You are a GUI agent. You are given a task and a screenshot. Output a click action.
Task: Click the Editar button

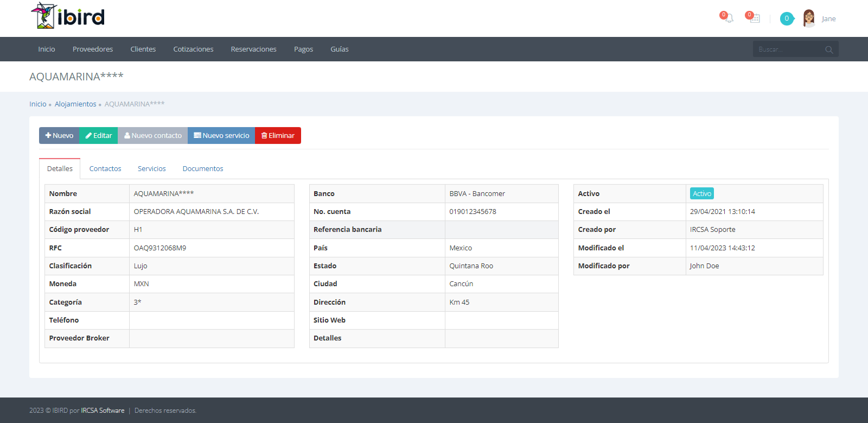pyautogui.click(x=99, y=135)
